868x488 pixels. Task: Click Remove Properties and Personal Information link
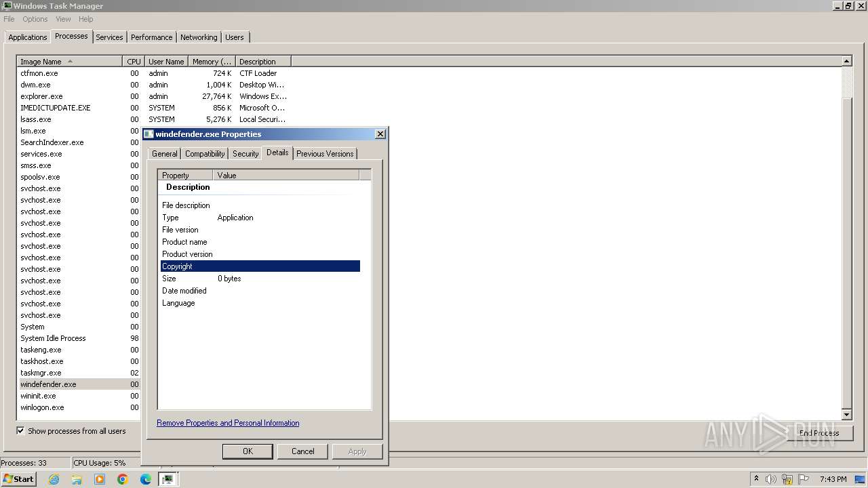pos(228,423)
